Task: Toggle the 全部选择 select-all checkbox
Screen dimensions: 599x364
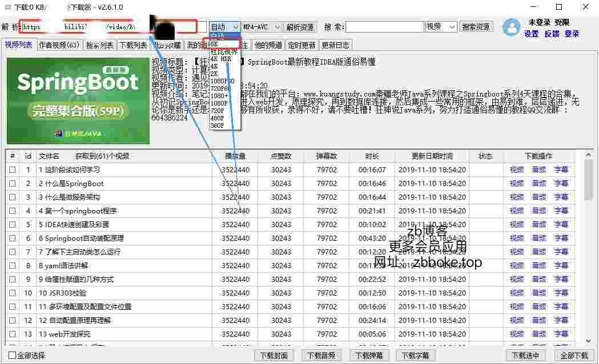Action: click(x=12, y=355)
